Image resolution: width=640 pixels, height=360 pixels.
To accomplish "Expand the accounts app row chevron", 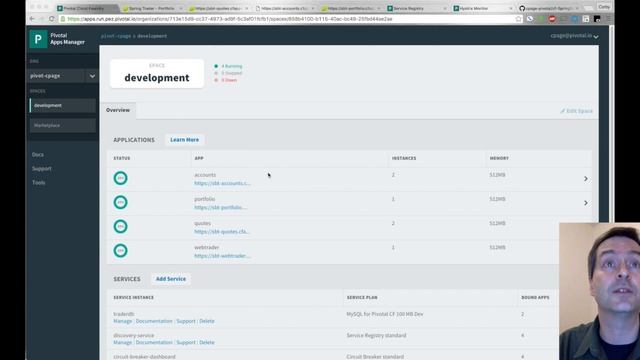I will click(586, 179).
